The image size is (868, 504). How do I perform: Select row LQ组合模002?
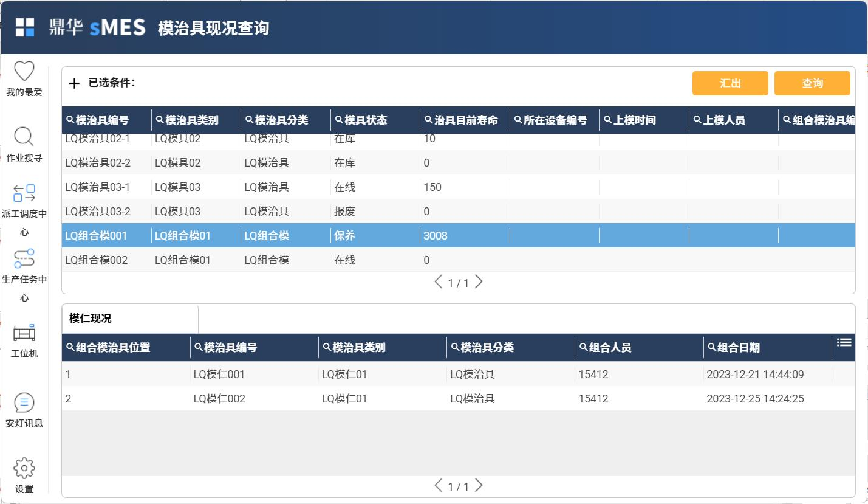tap(459, 260)
